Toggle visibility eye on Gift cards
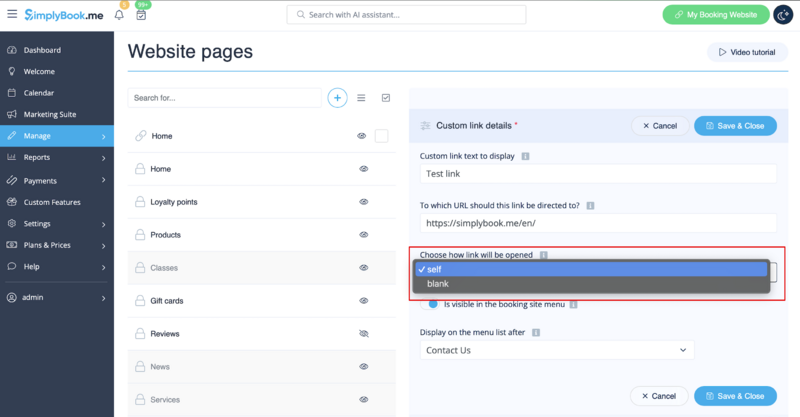The width and height of the screenshot is (800, 417). [364, 301]
